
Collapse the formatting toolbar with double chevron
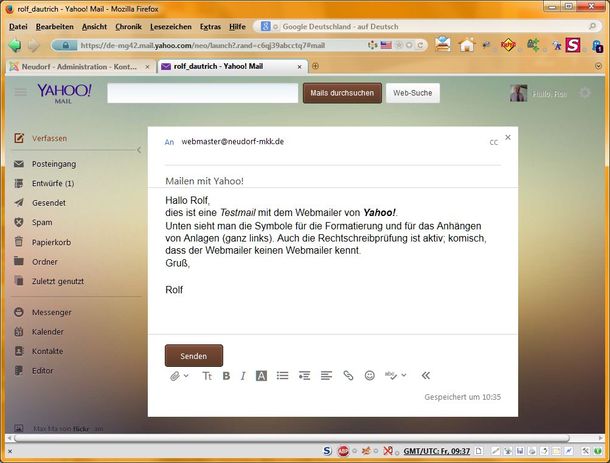pos(426,376)
